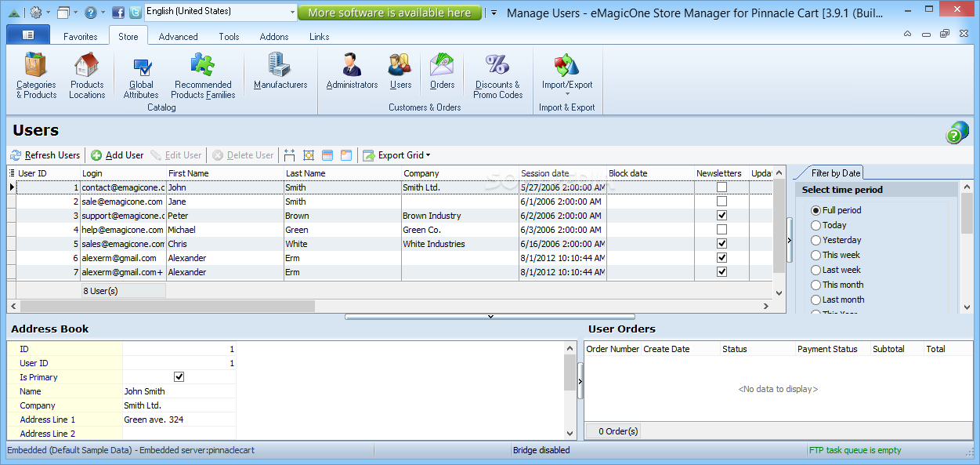Toggle Newsletters checkbox for Chris White
Image resolution: width=980 pixels, height=465 pixels.
pyautogui.click(x=721, y=244)
